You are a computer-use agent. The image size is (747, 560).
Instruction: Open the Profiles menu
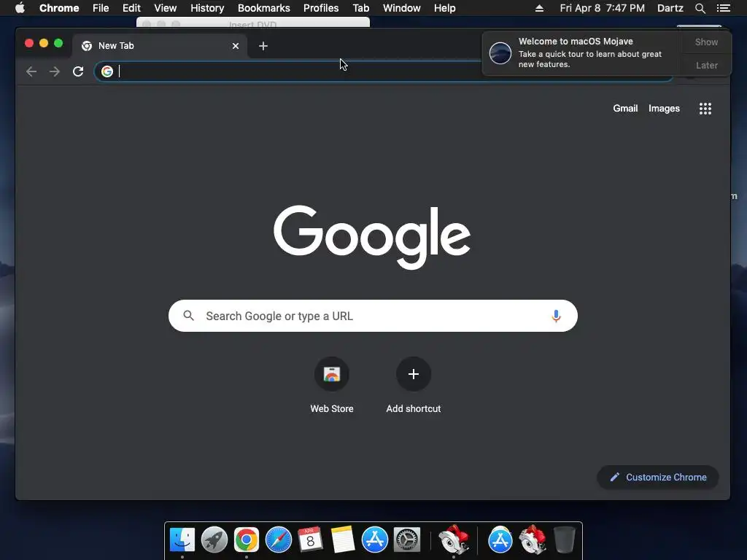click(x=321, y=8)
